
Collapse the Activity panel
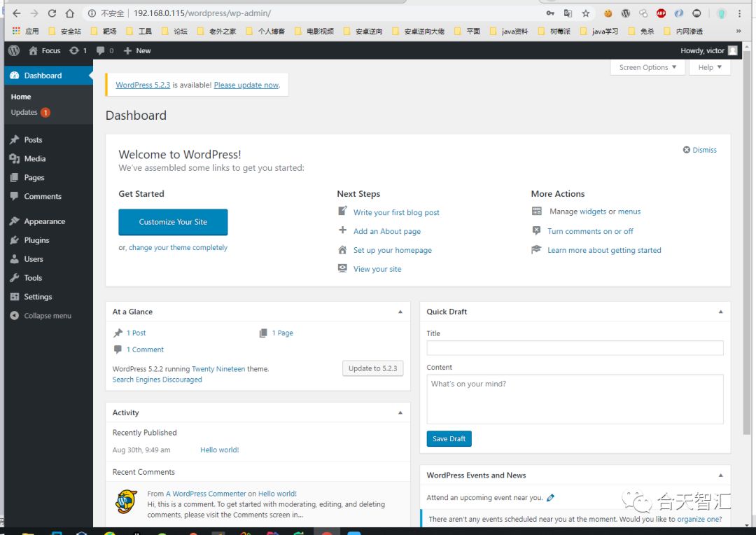400,412
